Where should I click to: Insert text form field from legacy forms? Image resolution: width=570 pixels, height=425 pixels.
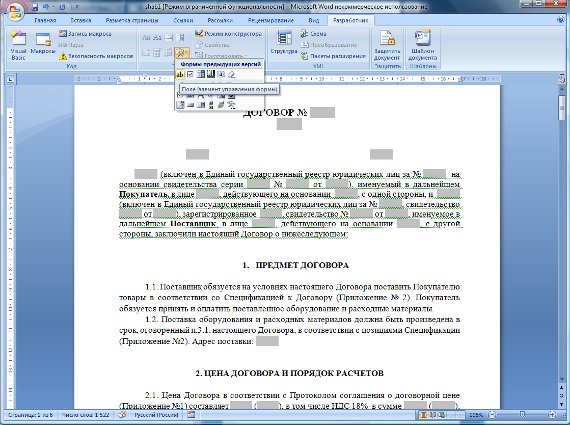click(180, 75)
